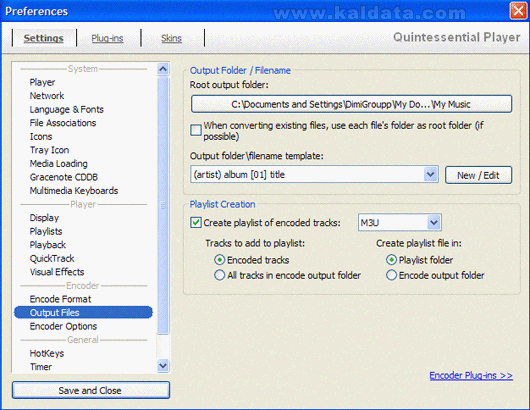Click Save and Close button
The image size is (530, 410).
tap(91, 390)
